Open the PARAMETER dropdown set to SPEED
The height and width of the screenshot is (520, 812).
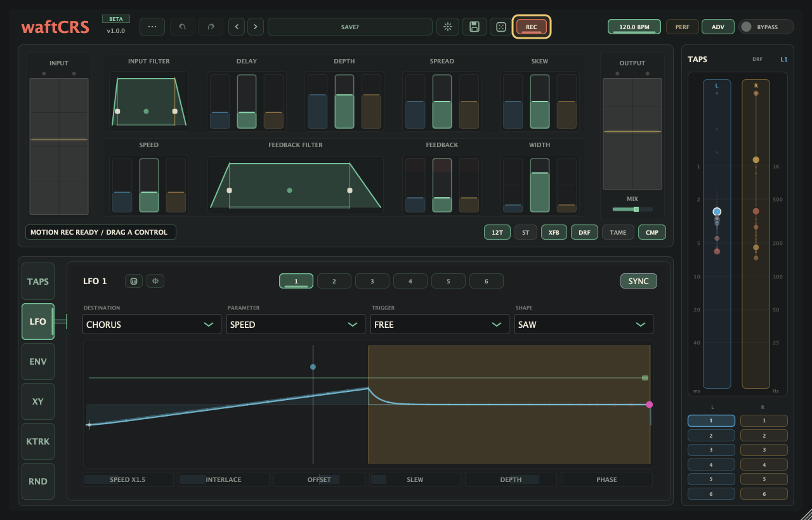click(x=296, y=324)
